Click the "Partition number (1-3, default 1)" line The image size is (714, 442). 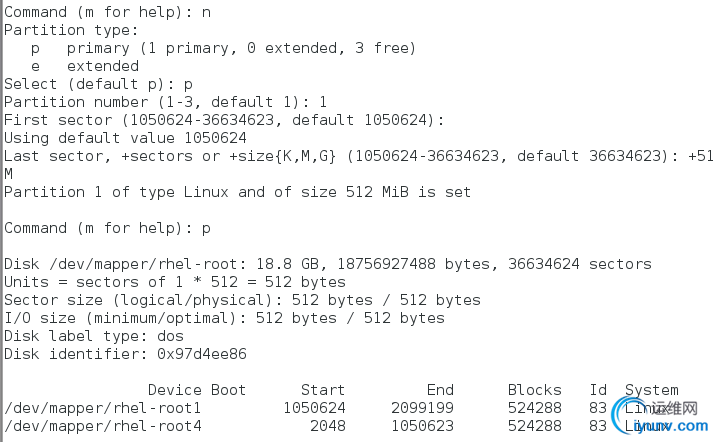tap(164, 102)
